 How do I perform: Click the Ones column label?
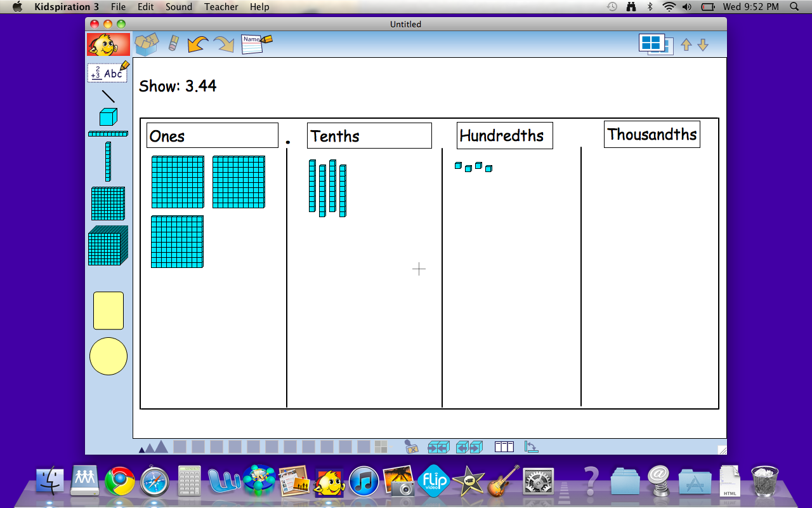pyautogui.click(x=213, y=135)
